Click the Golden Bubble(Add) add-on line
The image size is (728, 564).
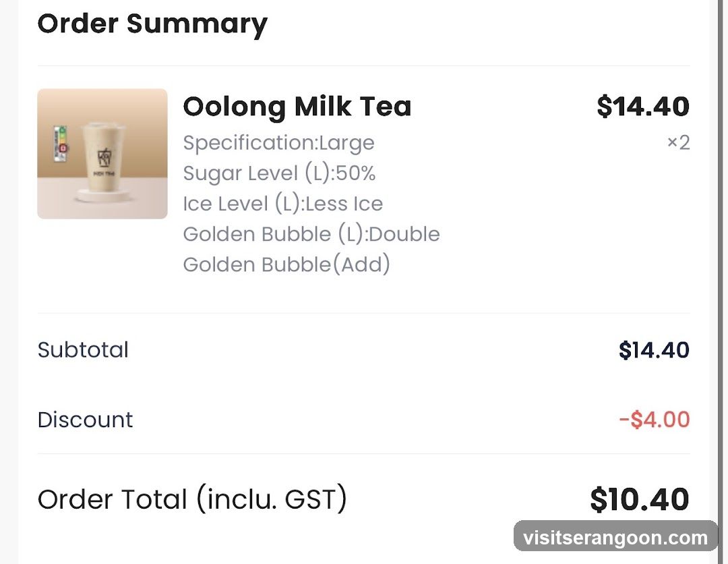click(x=286, y=264)
